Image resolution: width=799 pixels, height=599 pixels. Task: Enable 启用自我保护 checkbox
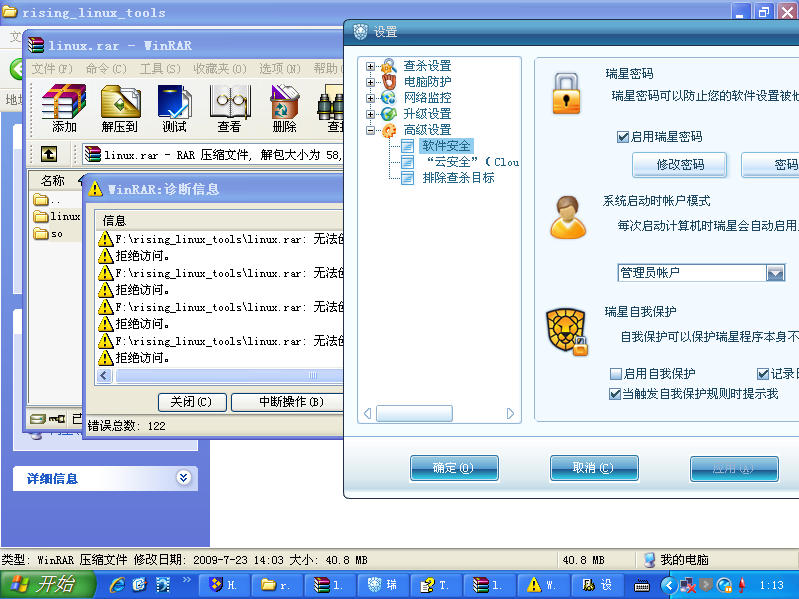pyautogui.click(x=616, y=374)
